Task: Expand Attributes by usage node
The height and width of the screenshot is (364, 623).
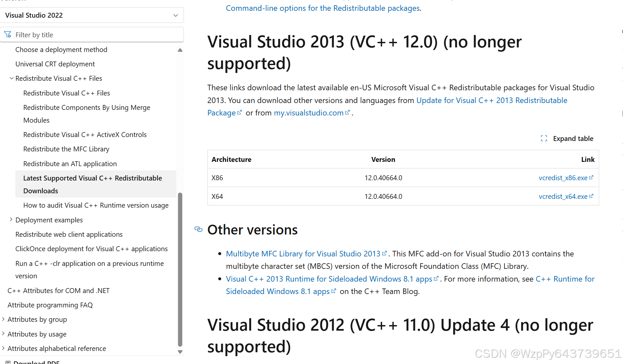Action: (3, 334)
